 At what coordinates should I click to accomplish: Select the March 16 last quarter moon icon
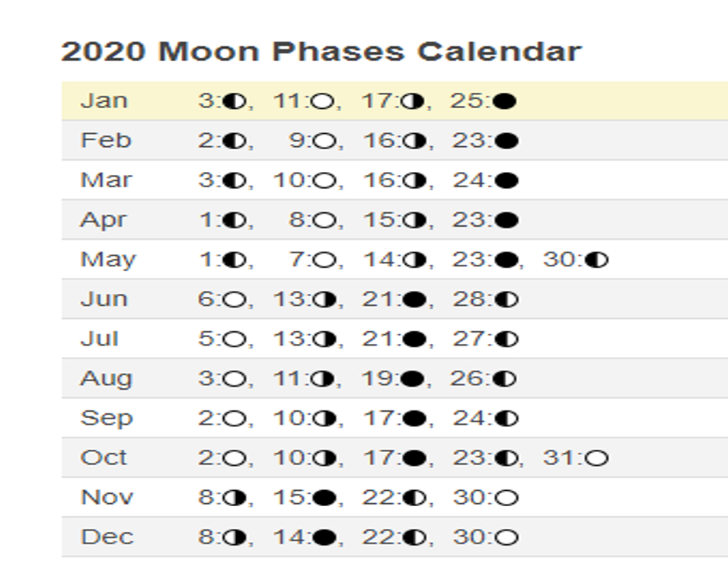tap(414, 180)
